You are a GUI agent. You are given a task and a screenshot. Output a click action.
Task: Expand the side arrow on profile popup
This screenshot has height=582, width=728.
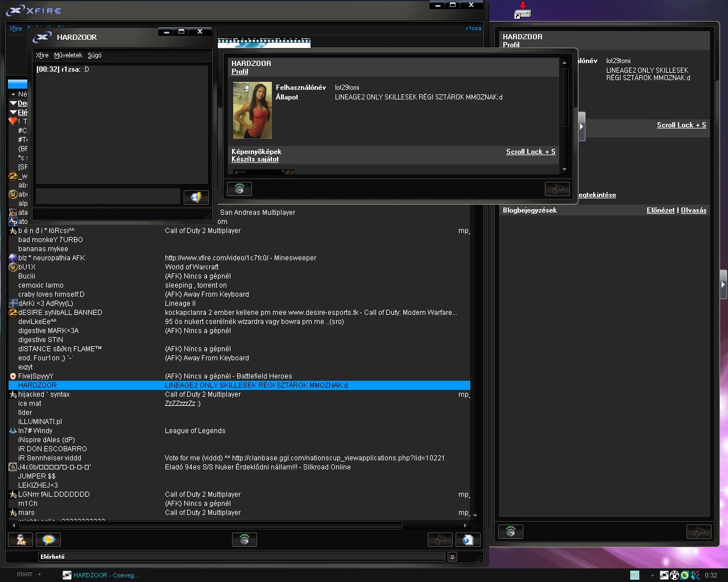(581, 126)
